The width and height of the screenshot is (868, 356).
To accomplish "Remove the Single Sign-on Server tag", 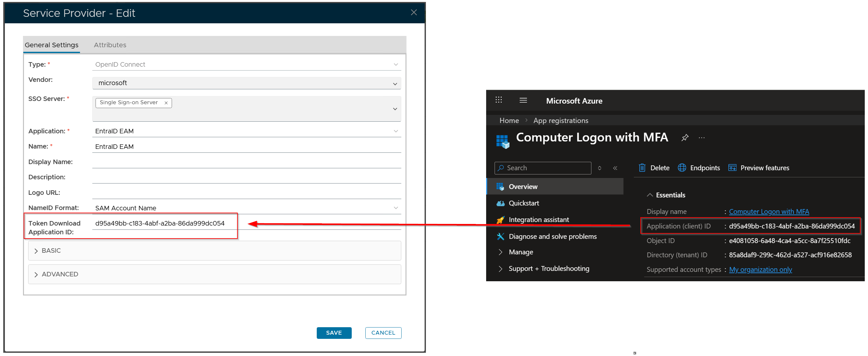I will pyautogui.click(x=166, y=103).
